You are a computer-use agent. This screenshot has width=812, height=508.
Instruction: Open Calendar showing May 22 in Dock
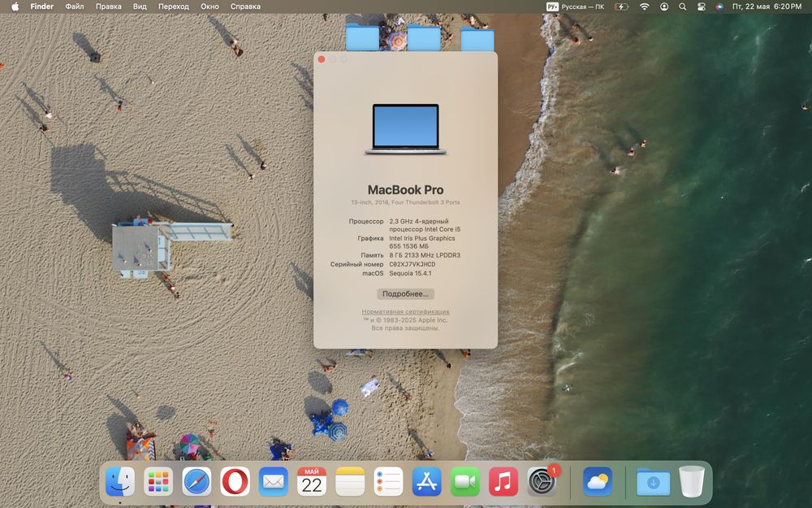point(312,481)
